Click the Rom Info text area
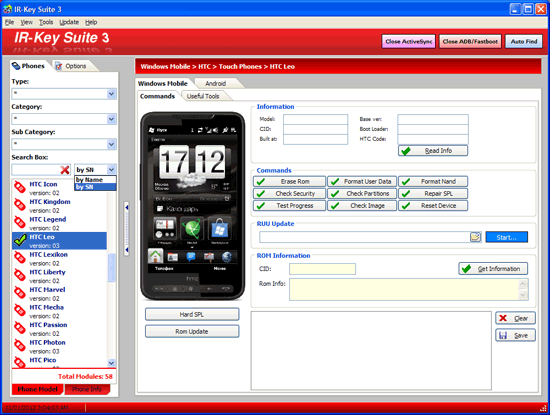The image size is (550, 415). point(404,289)
